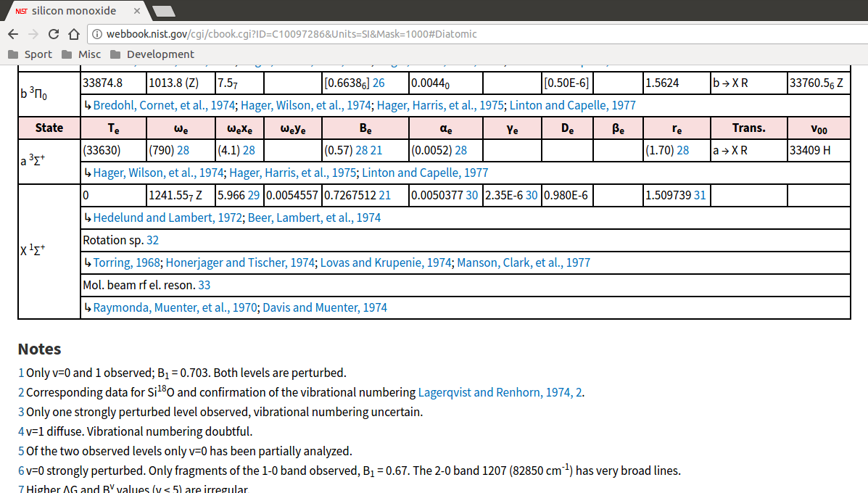Screen dimensions: 868x493
Task: Follow note 21 beside (0.57) value
Action: [376, 150]
